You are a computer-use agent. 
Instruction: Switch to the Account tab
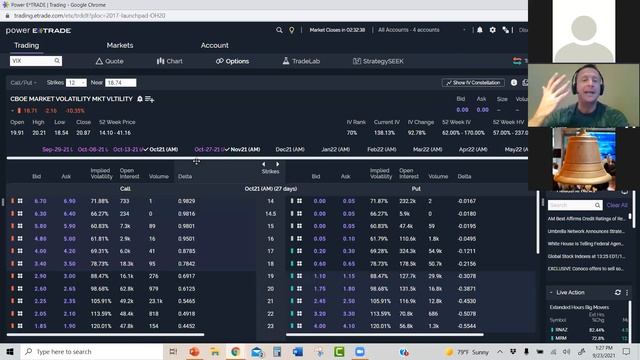tap(215, 45)
